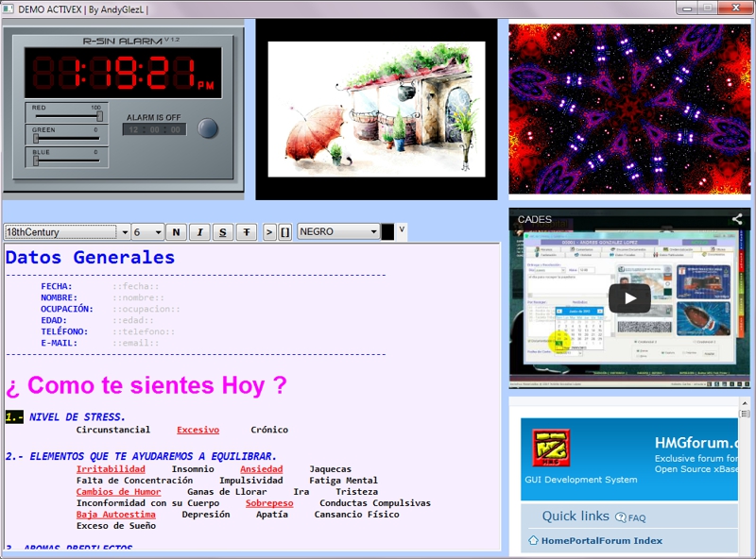Image resolution: width=756 pixels, height=559 pixels.
Task: Click the bracket insert [] toolbar icon
Action: click(x=286, y=229)
